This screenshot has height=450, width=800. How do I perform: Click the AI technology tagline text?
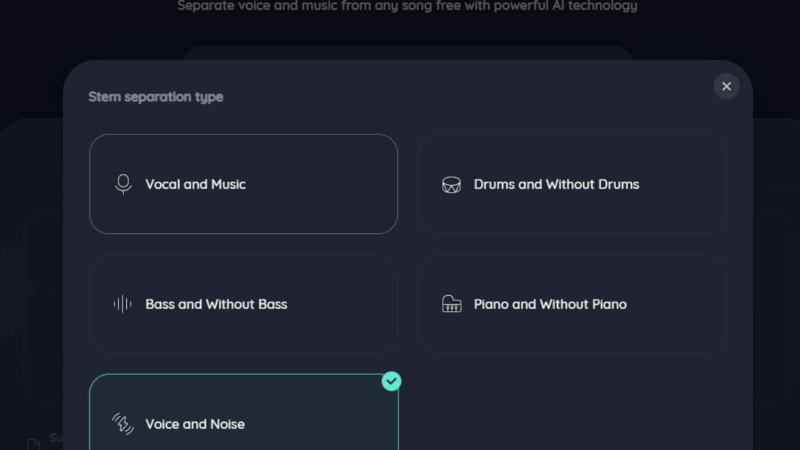(x=407, y=6)
